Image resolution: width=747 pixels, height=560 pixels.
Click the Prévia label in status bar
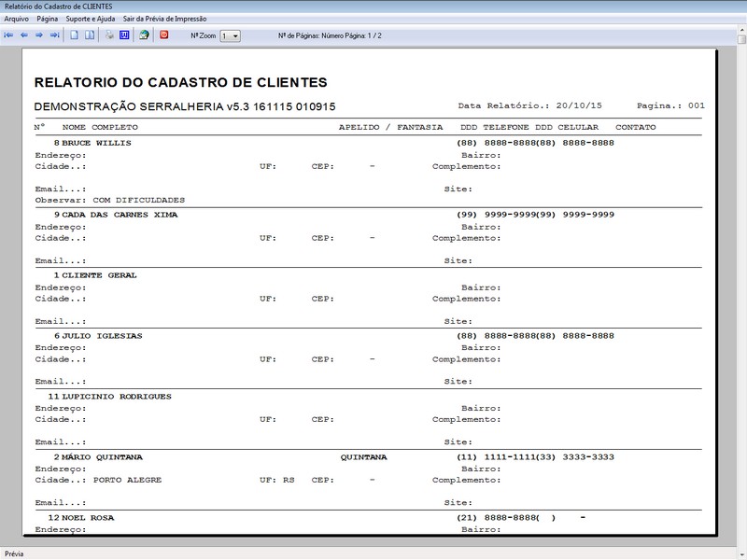pos(13,553)
